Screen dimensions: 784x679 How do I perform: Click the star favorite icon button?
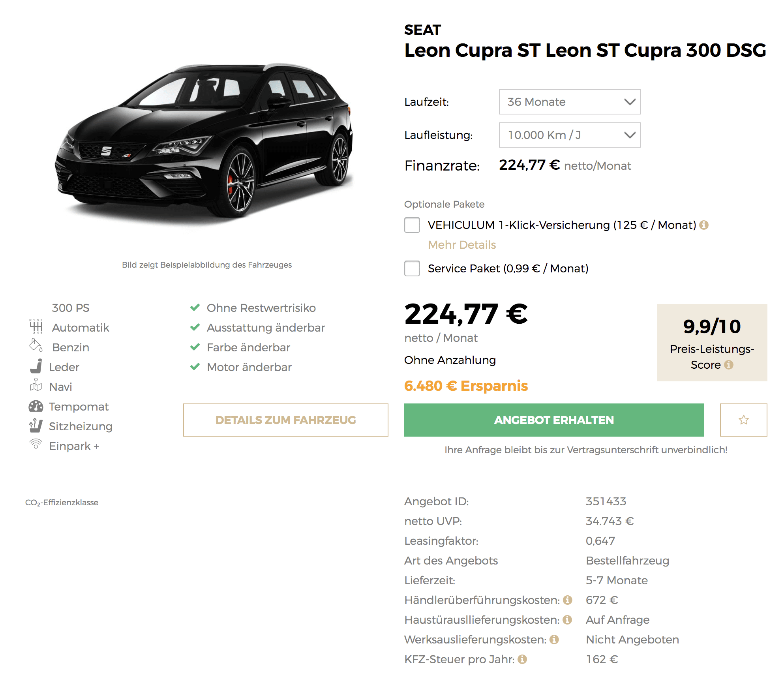[743, 420]
